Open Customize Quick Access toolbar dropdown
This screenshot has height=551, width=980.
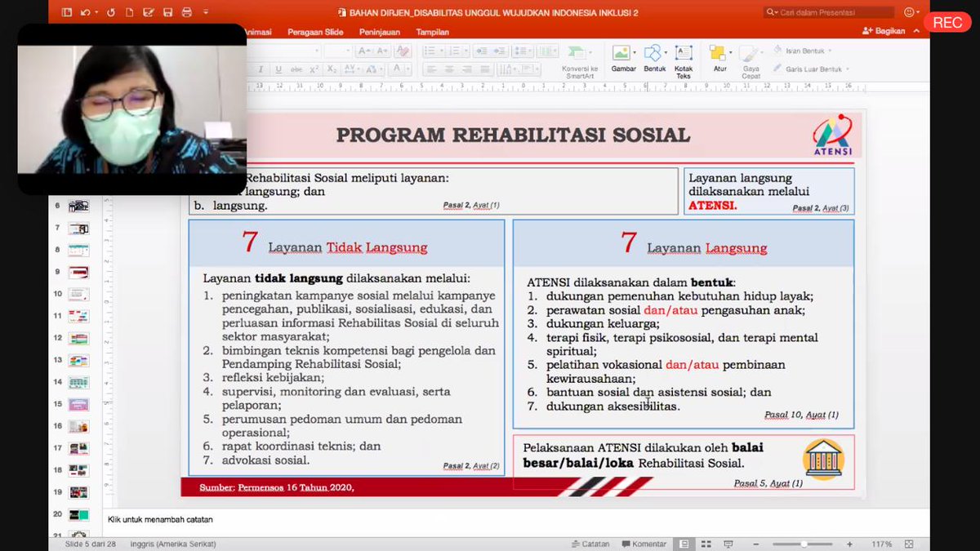206,12
